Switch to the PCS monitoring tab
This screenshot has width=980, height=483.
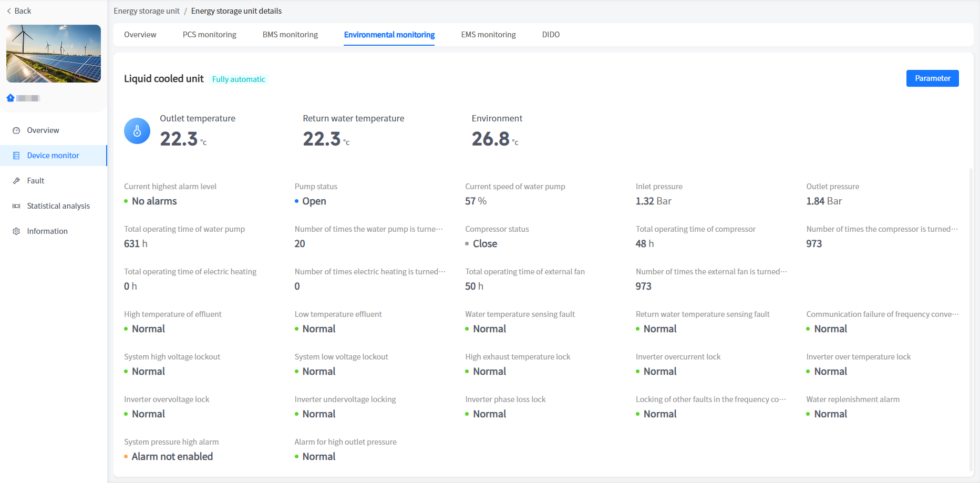coord(209,35)
